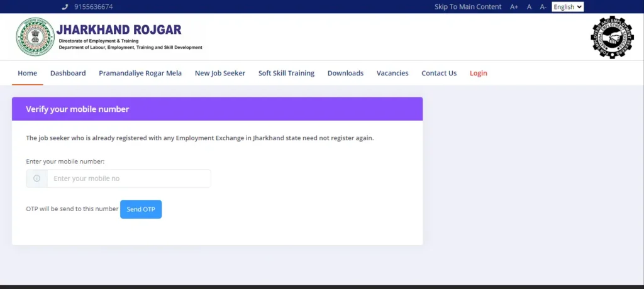The height and width of the screenshot is (289, 644).
Task: Click 'OTP will be send to this number' text
Action: [x=72, y=209]
